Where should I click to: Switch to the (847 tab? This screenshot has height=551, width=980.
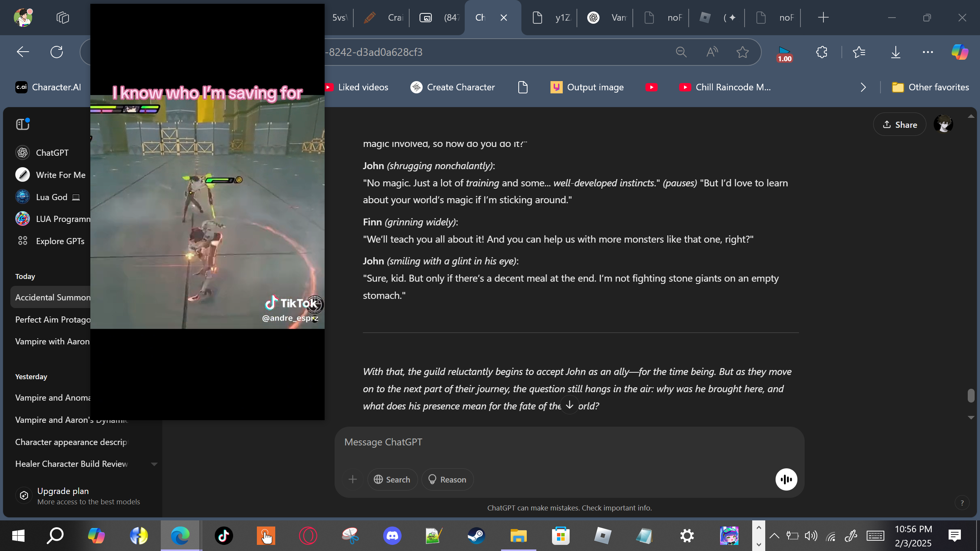coord(438,18)
